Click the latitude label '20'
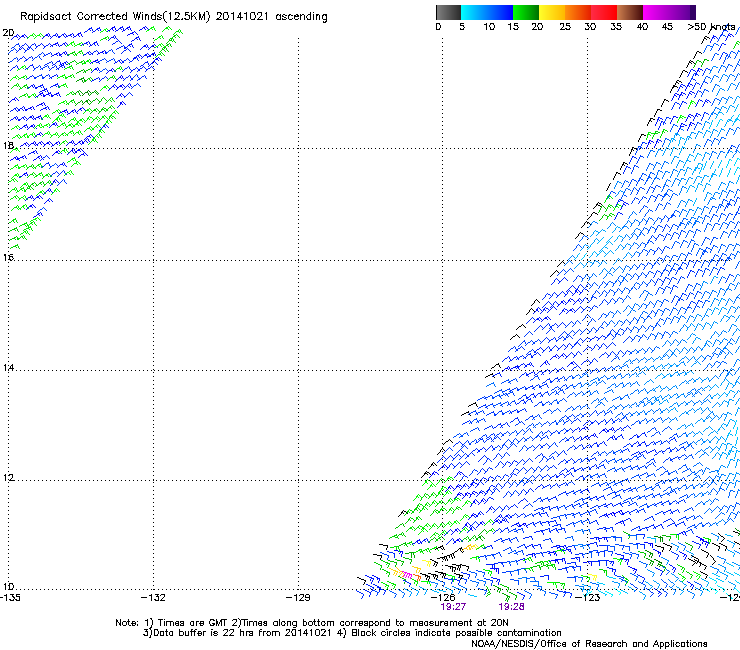The image size is (740, 650). click(x=8, y=33)
